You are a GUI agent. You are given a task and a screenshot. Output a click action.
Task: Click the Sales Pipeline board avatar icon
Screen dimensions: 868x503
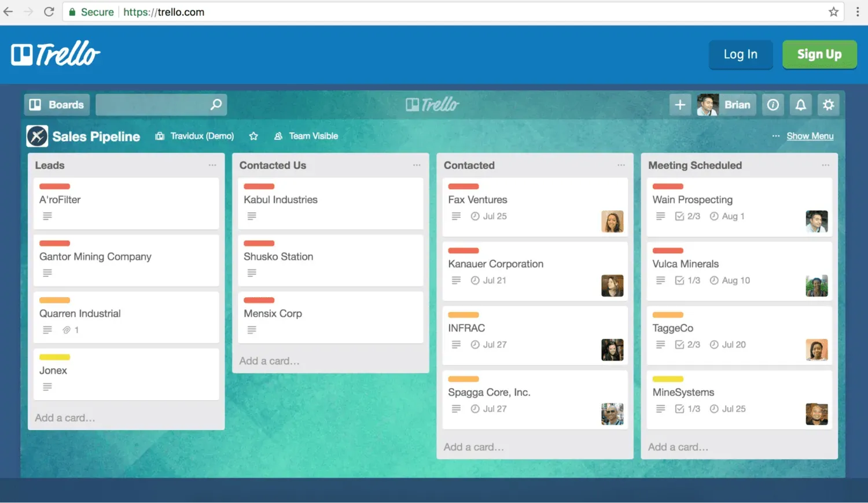coord(36,136)
